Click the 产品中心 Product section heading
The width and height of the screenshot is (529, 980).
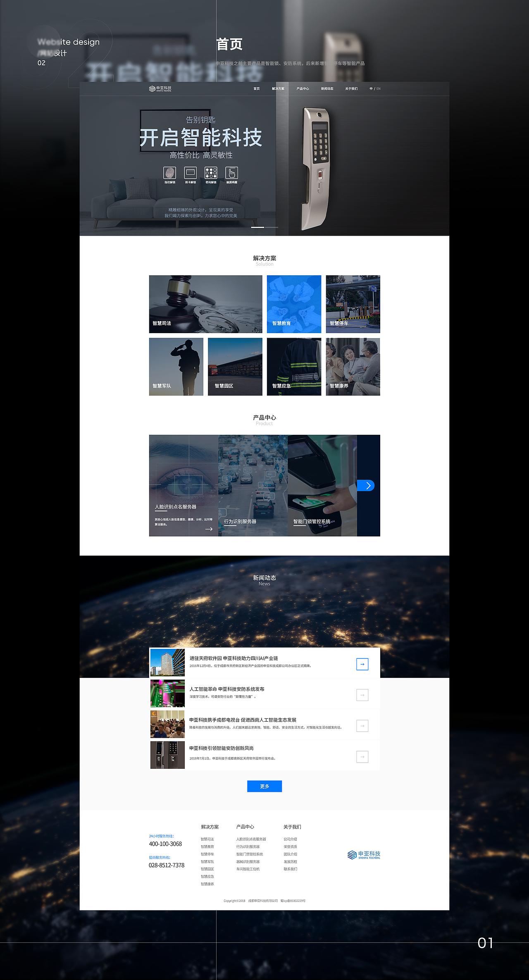pos(264,420)
